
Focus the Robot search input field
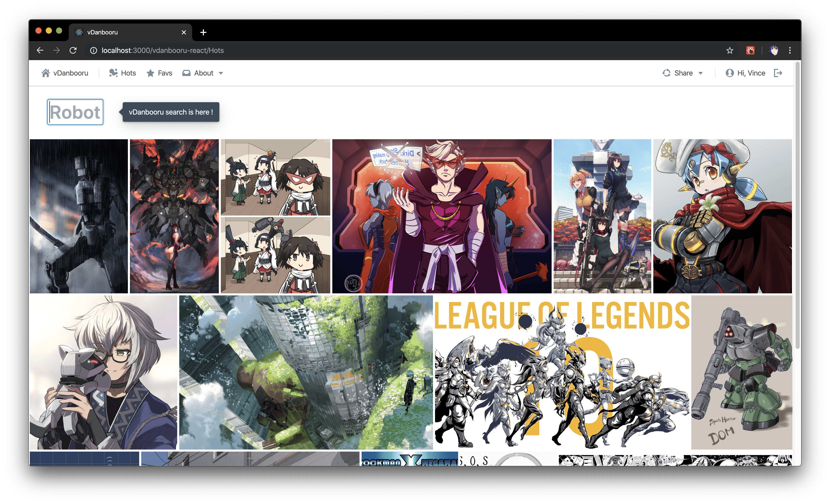tap(75, 112)
